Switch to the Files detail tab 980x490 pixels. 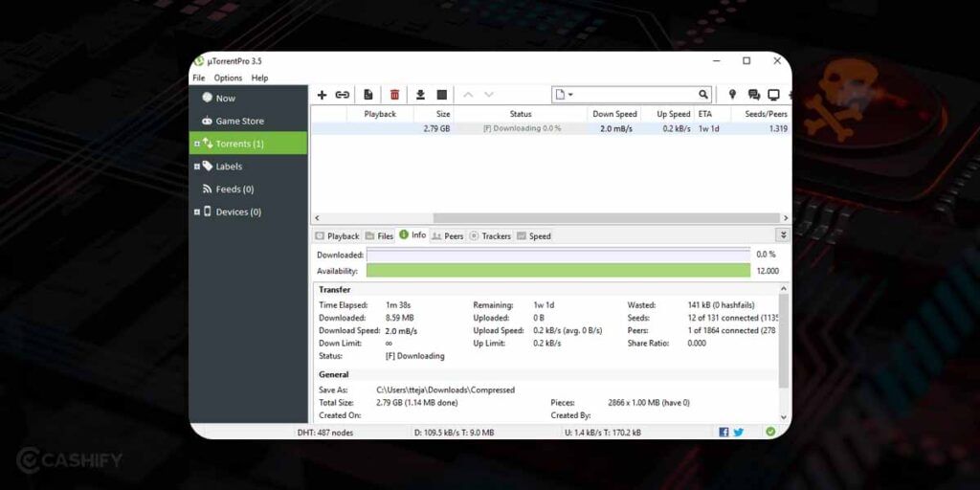pyautogui.click(x=379, y=236)
